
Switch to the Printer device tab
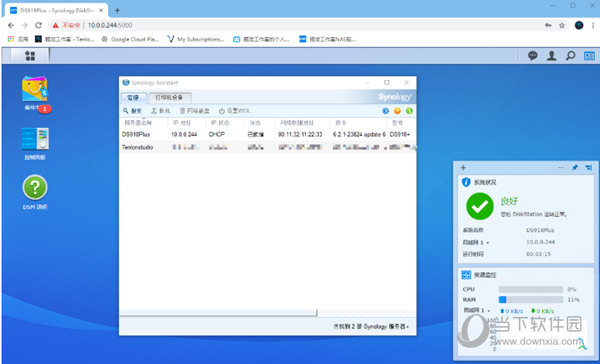169,98
